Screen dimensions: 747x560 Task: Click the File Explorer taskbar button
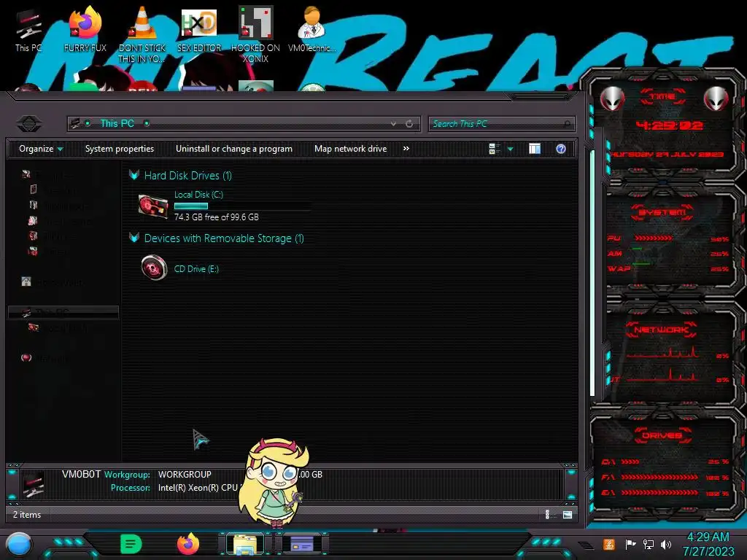(x=245, y=544)
